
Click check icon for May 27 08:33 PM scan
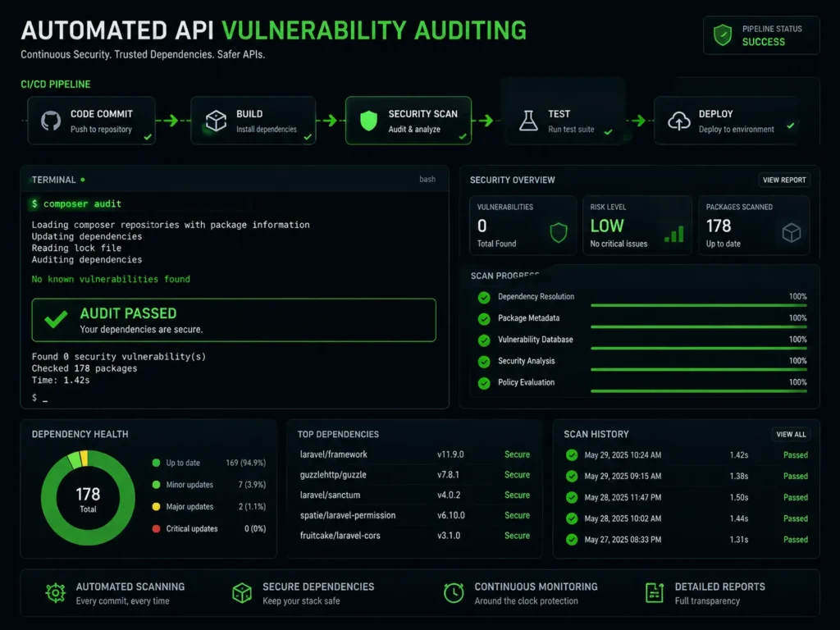point(572,540)
